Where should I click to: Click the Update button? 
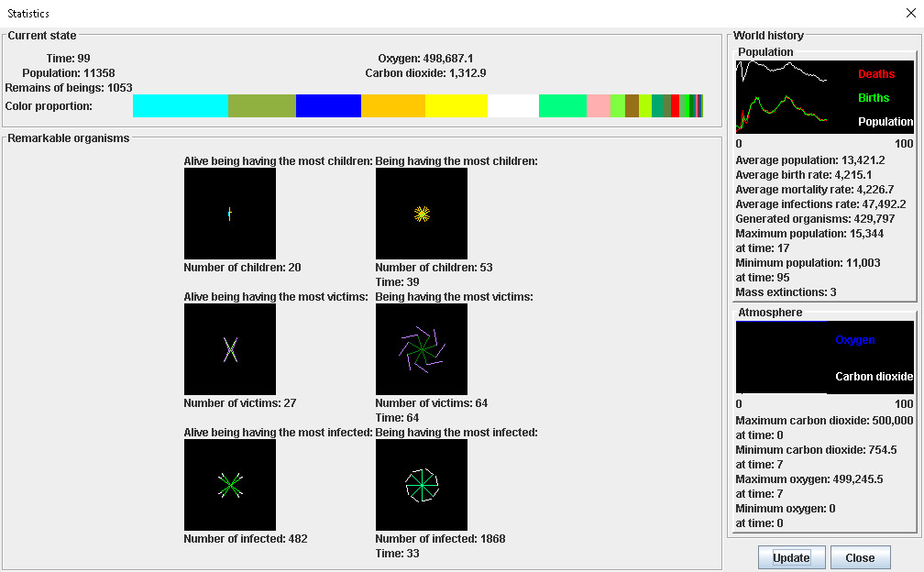[x=791, y=557]
